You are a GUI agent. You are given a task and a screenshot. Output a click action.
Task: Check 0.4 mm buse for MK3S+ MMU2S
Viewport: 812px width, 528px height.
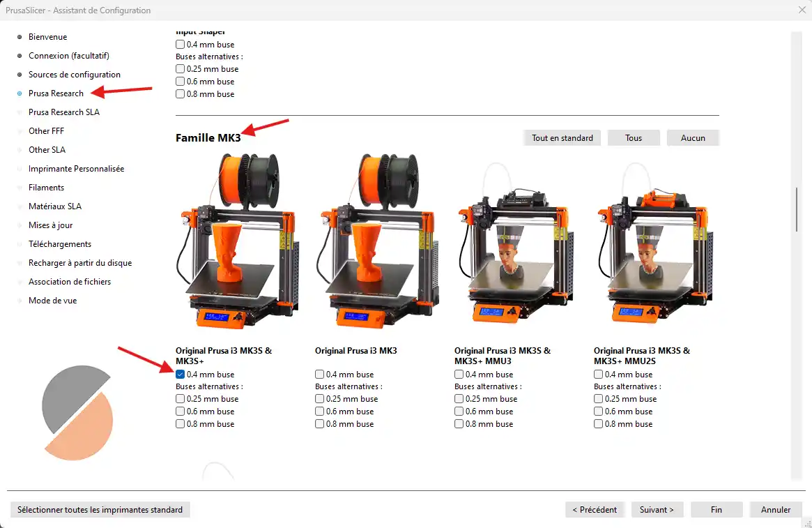[x=598, y=374]
